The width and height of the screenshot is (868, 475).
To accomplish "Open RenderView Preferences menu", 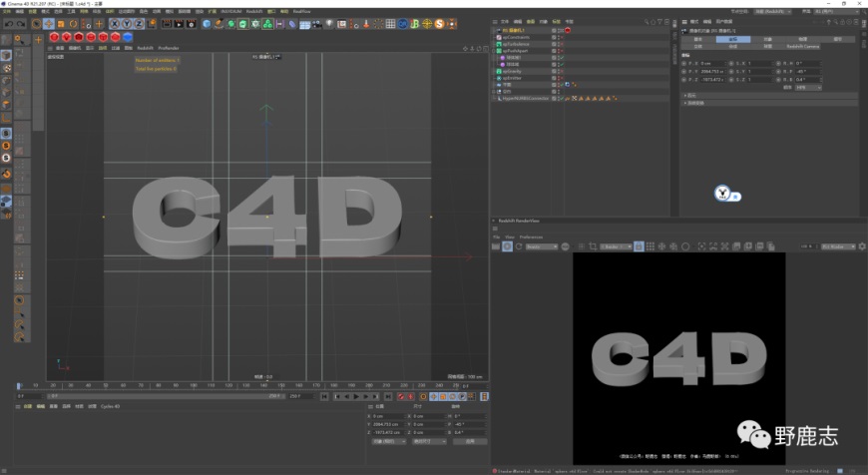I will 531,237.
